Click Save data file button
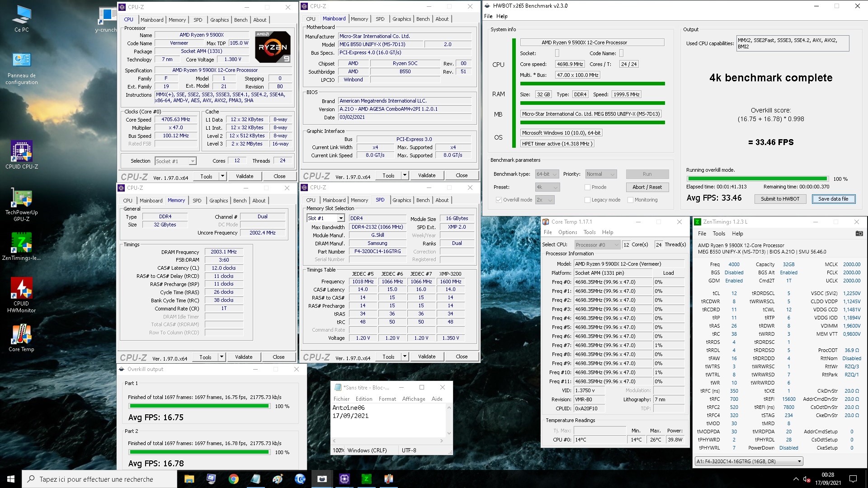 pyautogui.click(x=833, y=199)
